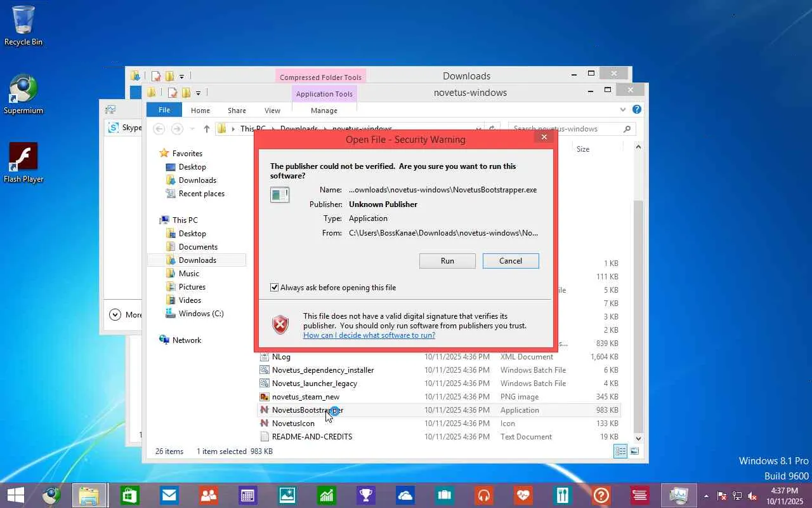Screen dimensions: 812x508
Task: Click the Up arrow in novetus-windows address bar
Action: 206,129
